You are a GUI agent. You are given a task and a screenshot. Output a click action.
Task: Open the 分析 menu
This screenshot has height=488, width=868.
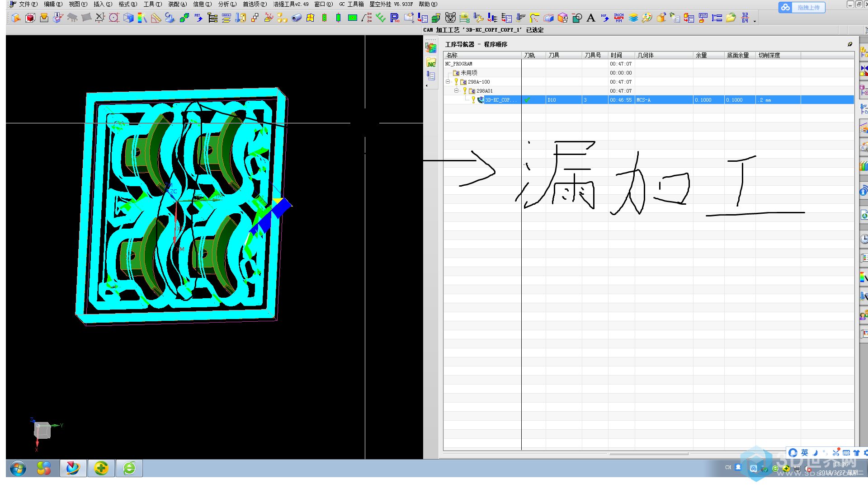point(227,4)
